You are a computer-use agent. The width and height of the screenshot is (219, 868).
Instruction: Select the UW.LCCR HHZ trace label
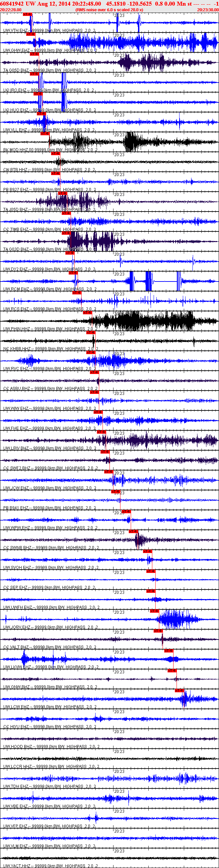pyautogui.click(x=51, y=766)
